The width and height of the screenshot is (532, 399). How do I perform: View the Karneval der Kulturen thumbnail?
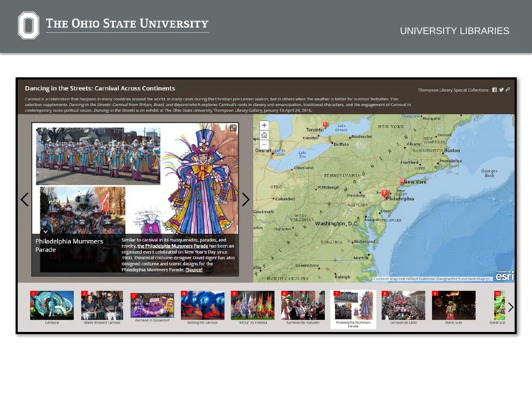click(303, 308)
